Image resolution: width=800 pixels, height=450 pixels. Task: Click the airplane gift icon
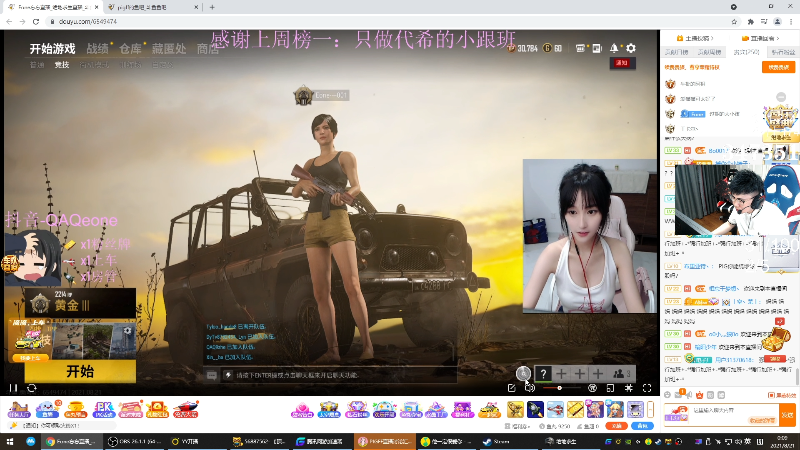click(555, 410)
